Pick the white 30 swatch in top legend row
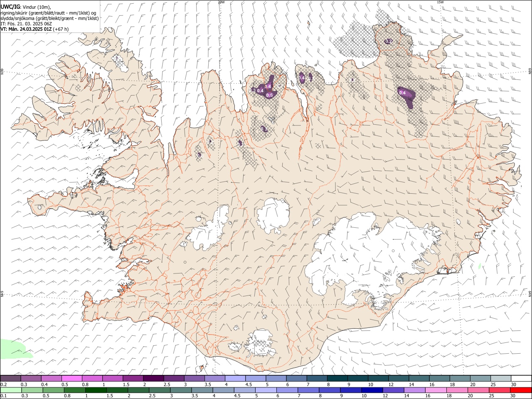 [521, 379]
